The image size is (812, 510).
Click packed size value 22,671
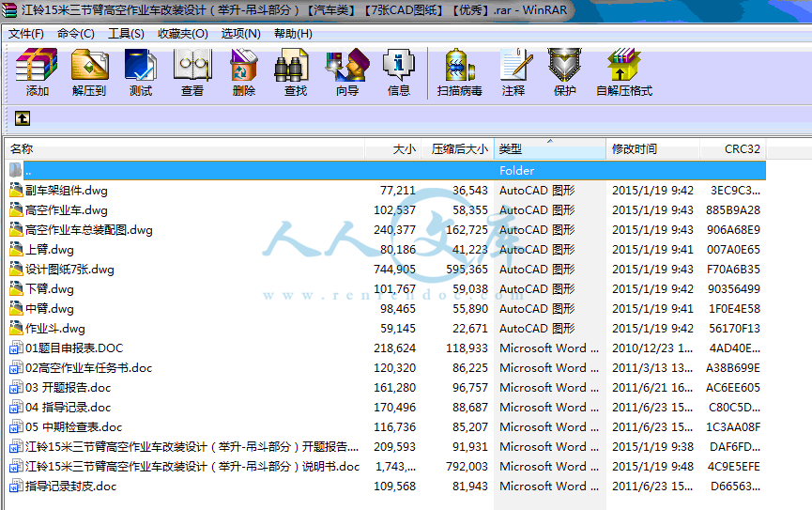[470, 328]
